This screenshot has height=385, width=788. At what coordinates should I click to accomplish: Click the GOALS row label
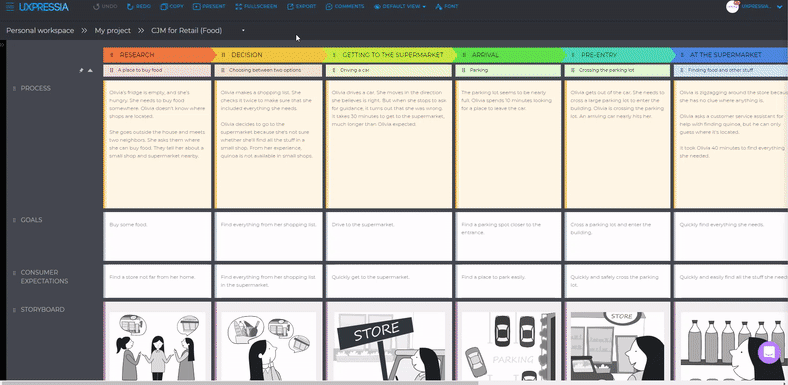31,220
